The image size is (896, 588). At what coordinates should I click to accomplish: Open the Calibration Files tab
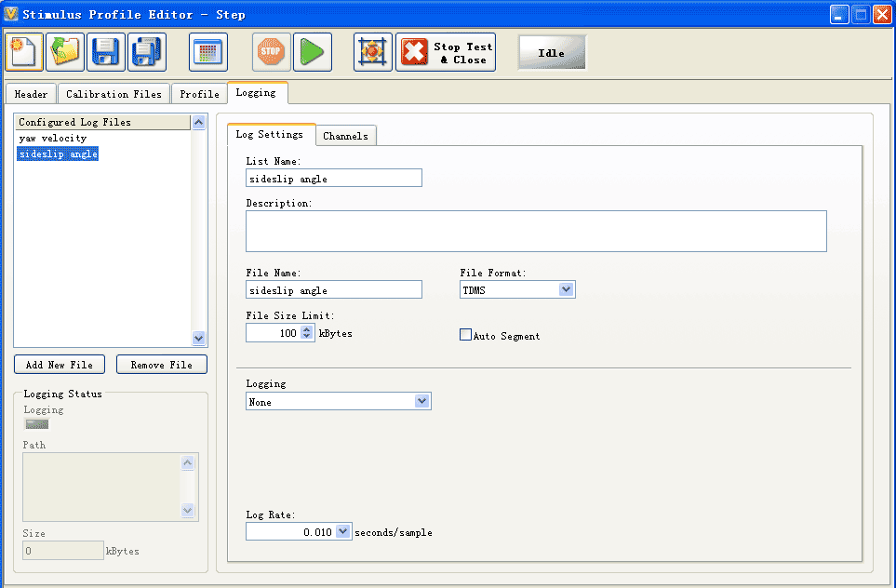click(114, 94)
